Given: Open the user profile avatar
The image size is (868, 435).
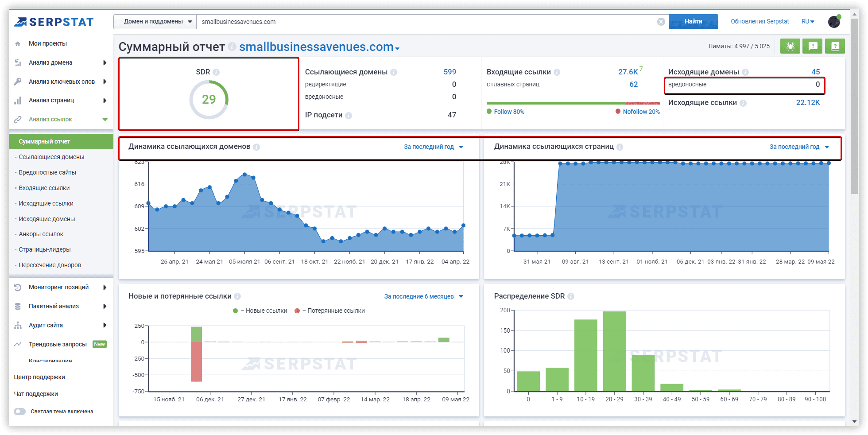Looking at the screenshot, I should point(834,21).
